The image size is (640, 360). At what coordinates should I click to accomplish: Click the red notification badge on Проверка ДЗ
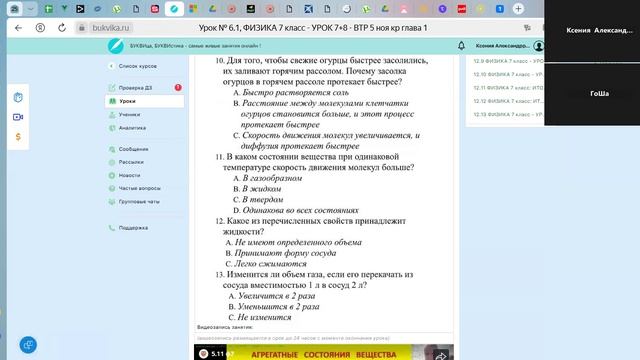[178, 87]
